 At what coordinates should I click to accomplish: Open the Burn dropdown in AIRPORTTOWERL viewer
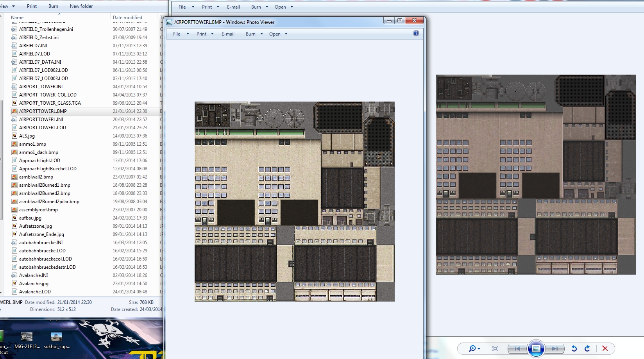tap(254, 34)
